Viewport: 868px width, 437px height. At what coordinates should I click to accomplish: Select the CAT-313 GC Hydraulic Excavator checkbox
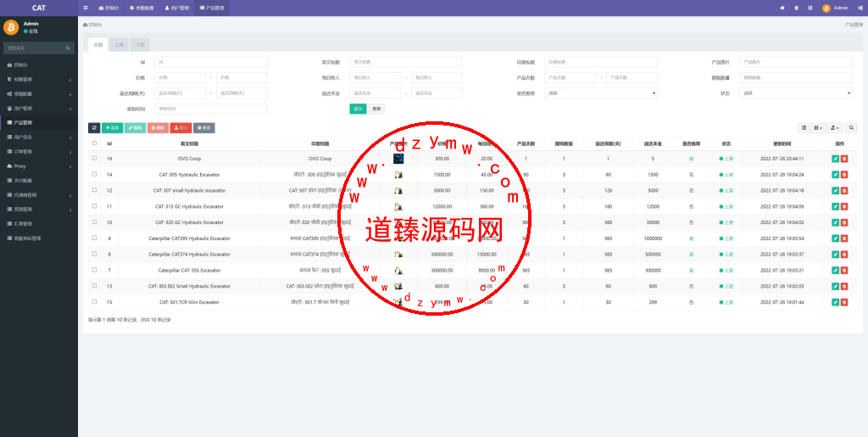point(94,206)
